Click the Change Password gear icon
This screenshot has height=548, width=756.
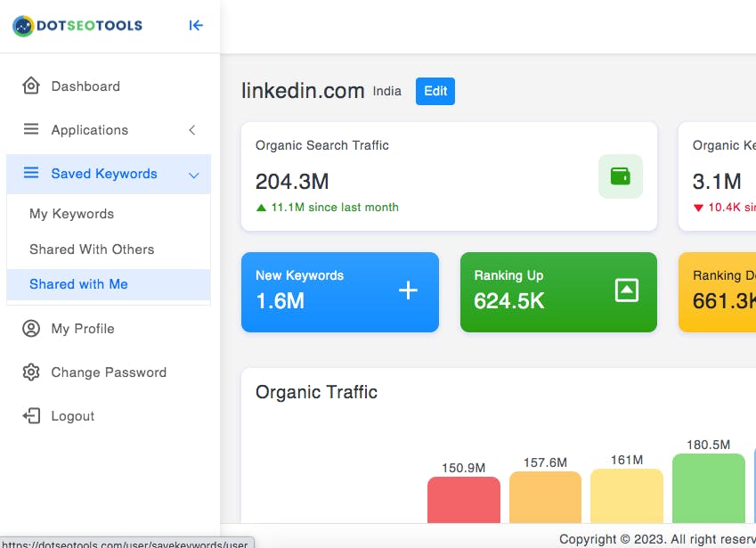pos(31,372)
